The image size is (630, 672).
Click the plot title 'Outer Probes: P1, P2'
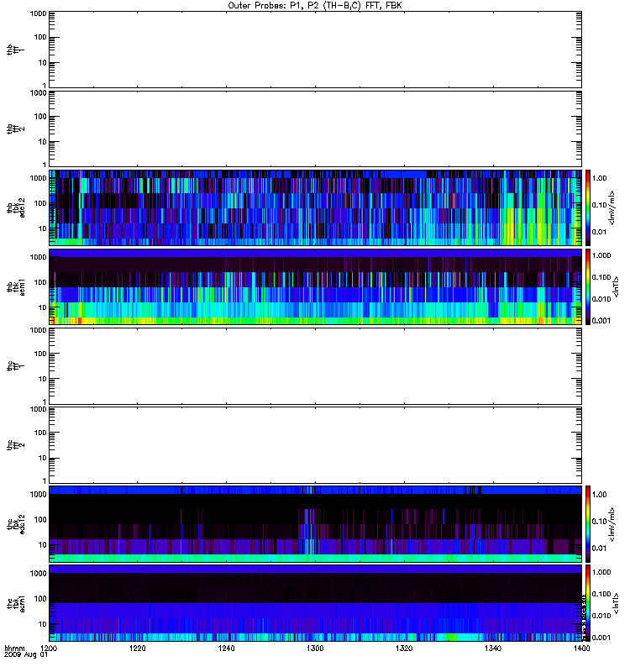click(316, 5)
